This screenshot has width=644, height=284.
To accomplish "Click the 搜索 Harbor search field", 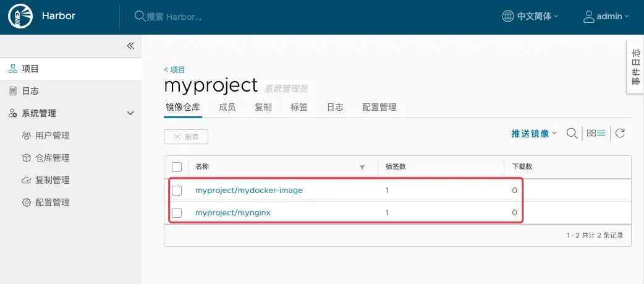I will coord(174,17).
